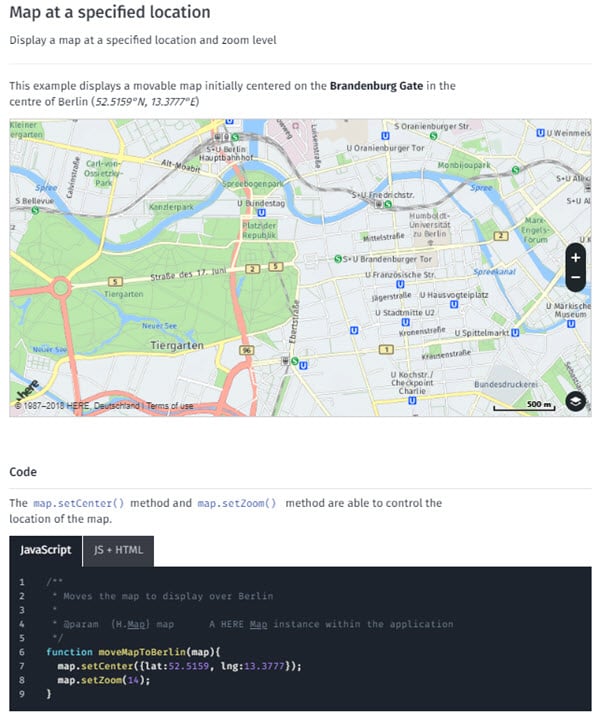Switch to the JavaScript code tab
This screenshot has width=600, height=715.
pos(46,549)
